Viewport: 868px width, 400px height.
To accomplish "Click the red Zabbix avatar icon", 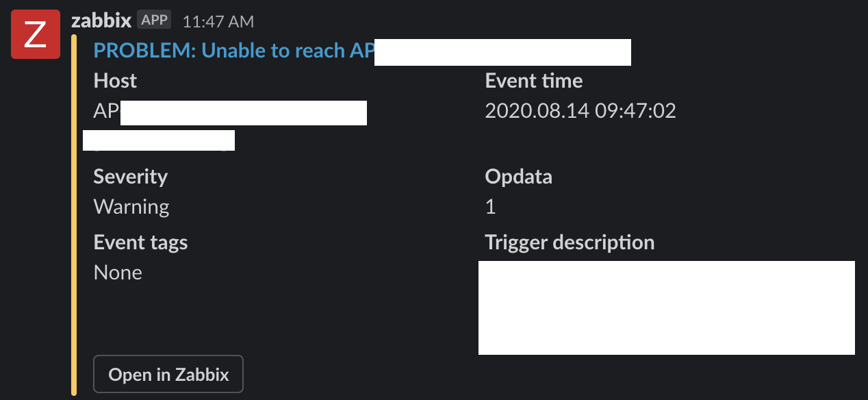I will [35, 36].
